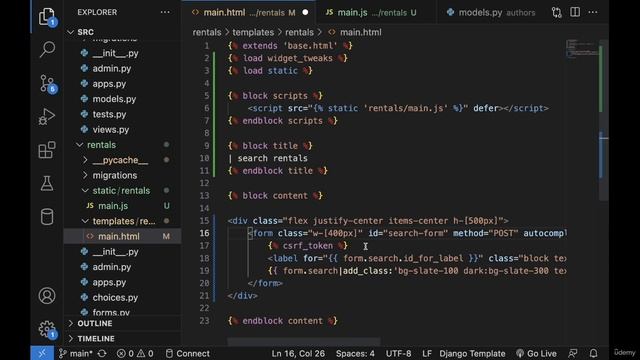This screenshot has height=360, width=640.
Task: Open Run and Debug view icon
Action: pyautogui.click(x=47, y=116)
